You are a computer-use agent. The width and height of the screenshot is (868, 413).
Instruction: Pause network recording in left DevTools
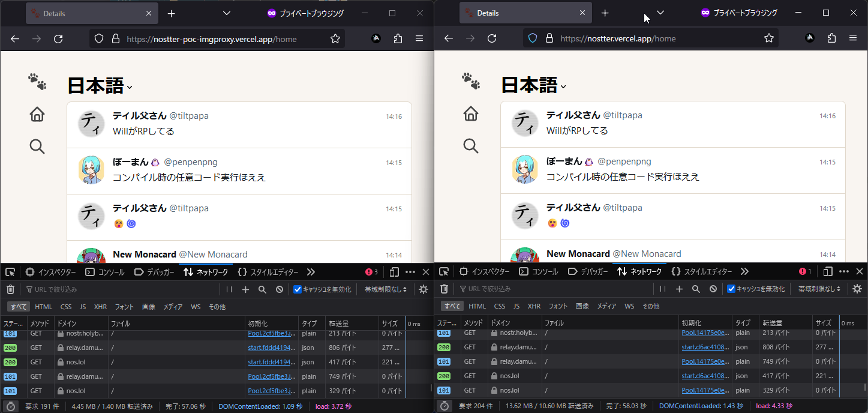[229, 289]
